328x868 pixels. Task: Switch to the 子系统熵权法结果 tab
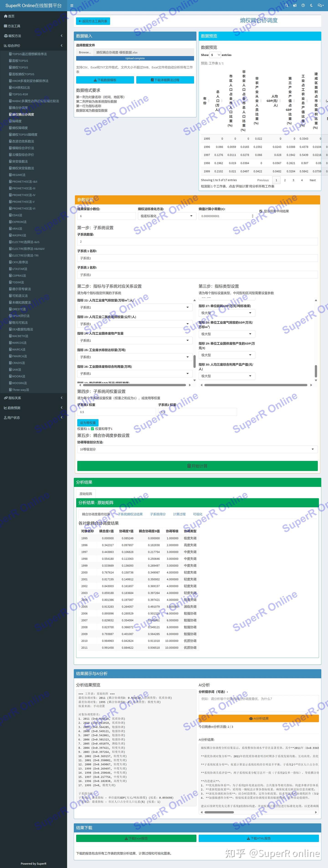(130, 514)
